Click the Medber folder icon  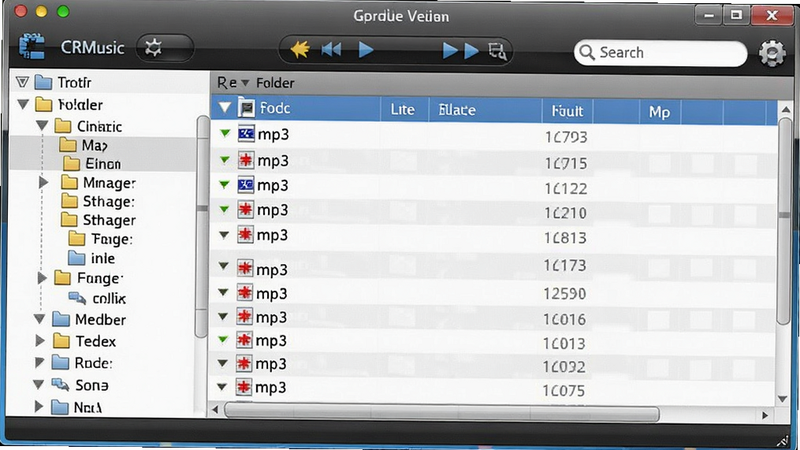[61, 319]
